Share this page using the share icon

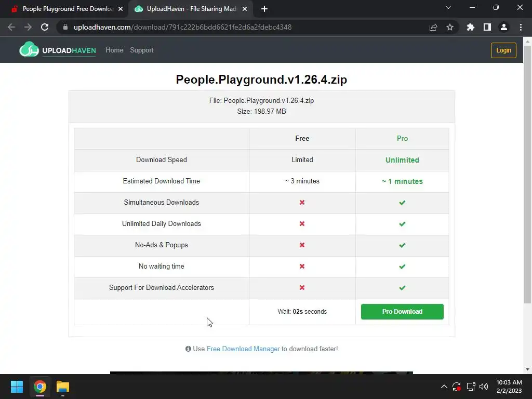click(433, 27)
